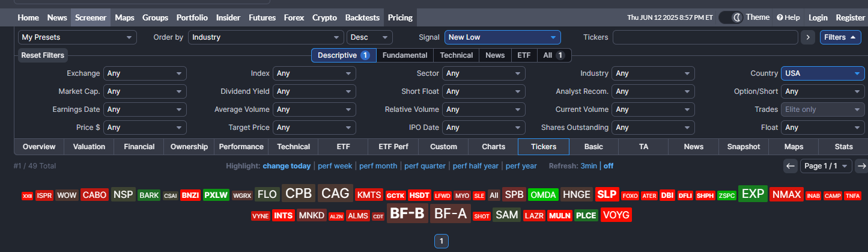The width and height of the screenshot is (868, 252).
Task: Select the Fundamental filter tab
Action: pyautogui.click(x=405, y=55)
